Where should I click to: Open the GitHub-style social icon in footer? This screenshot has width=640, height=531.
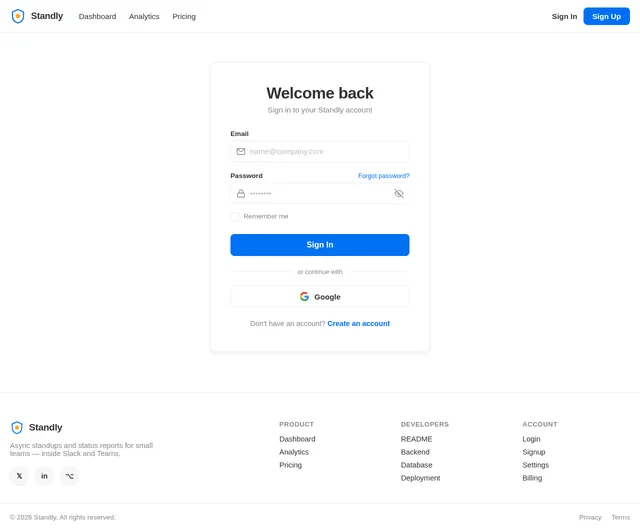(x=69, y=476)
